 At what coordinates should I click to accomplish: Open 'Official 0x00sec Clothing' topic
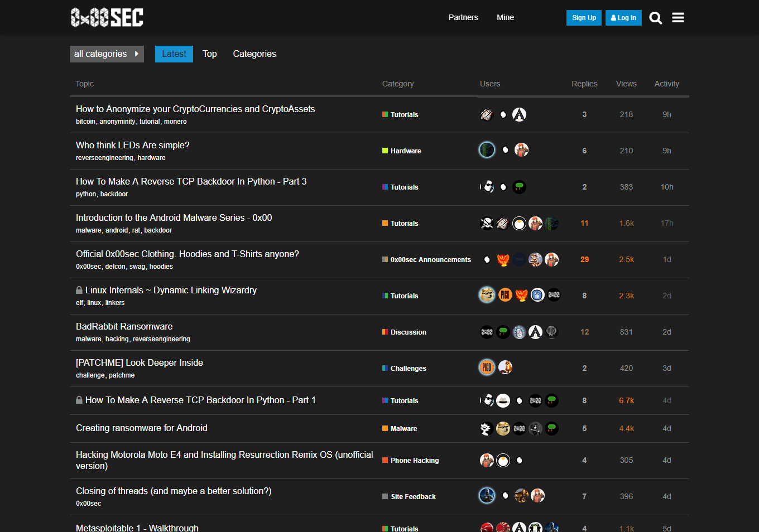click(188, 254)
